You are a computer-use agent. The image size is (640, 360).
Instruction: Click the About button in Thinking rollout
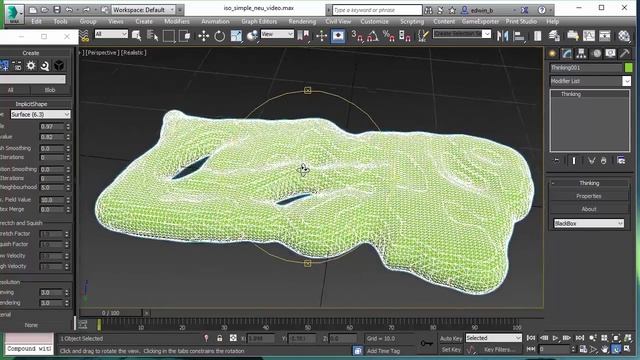pos(589,209)
